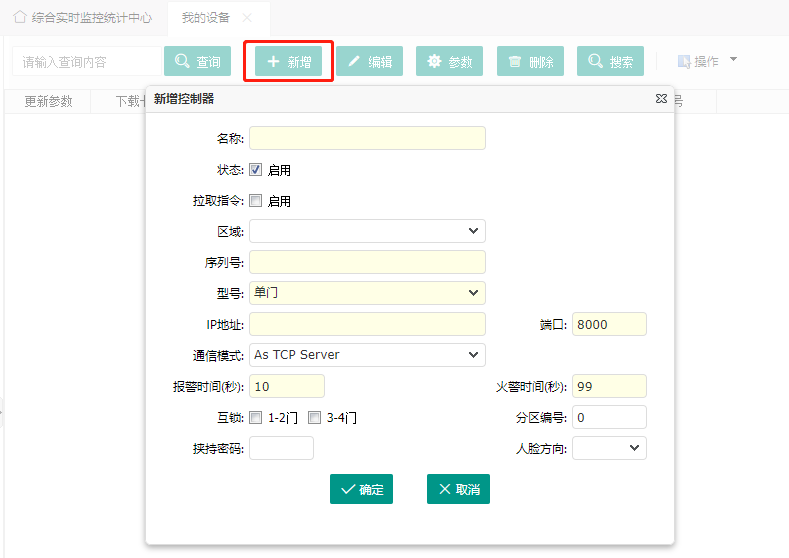Switch to the 我的设备 tab
This screenshot has width=789, height=558.
[x=206, y=18]
